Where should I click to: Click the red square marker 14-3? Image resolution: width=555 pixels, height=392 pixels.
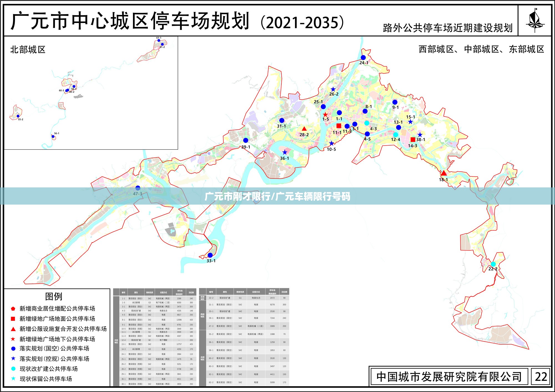click(x=413, y=139)
